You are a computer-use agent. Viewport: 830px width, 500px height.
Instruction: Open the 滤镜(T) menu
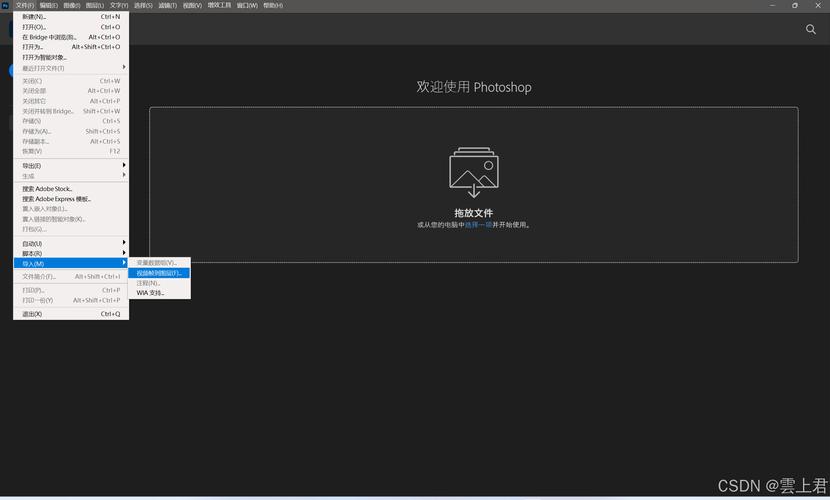[x=167, y=5]
